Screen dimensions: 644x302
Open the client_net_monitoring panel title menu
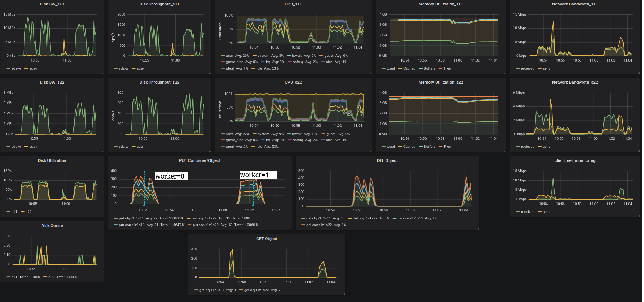tap(575, 160)
